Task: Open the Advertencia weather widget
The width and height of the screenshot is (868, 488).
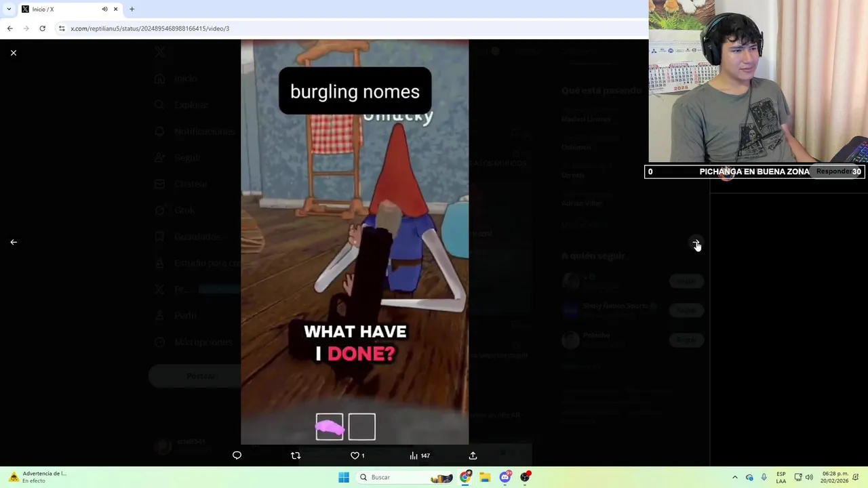Action: coord(37,477)
